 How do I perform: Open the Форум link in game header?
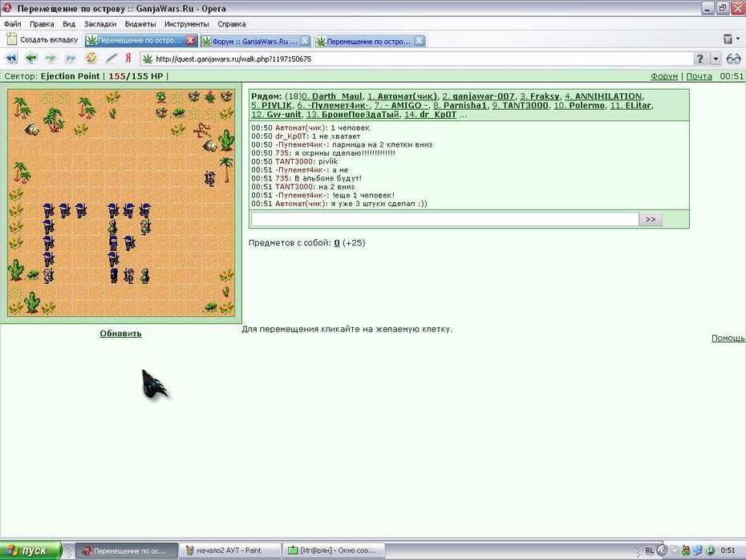coord(664,76)
